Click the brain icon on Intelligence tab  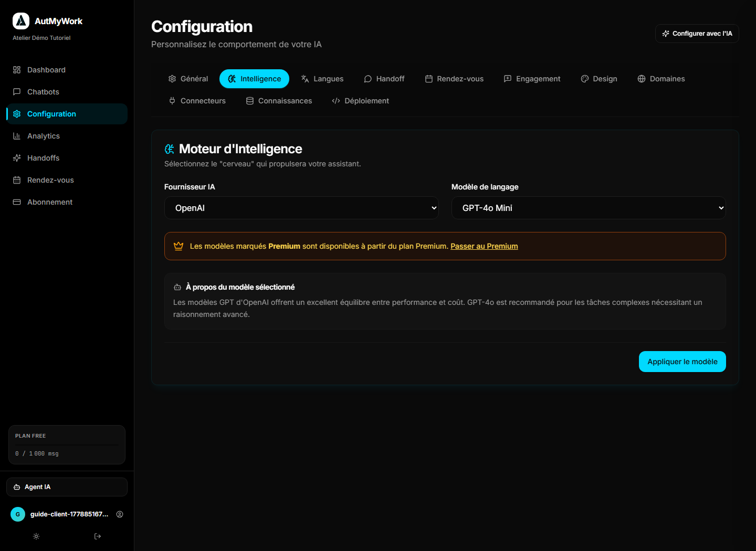[x=232, y=79]
